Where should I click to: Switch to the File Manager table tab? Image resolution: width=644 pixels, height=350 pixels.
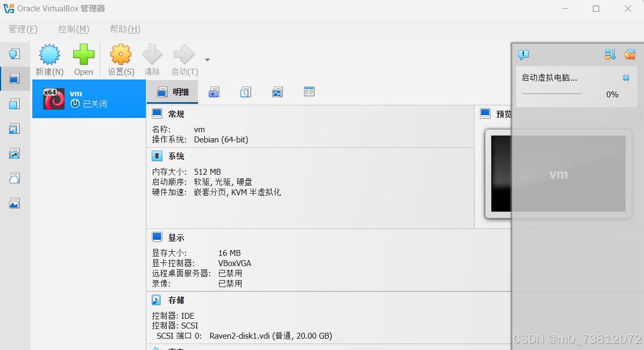(309, 91)
